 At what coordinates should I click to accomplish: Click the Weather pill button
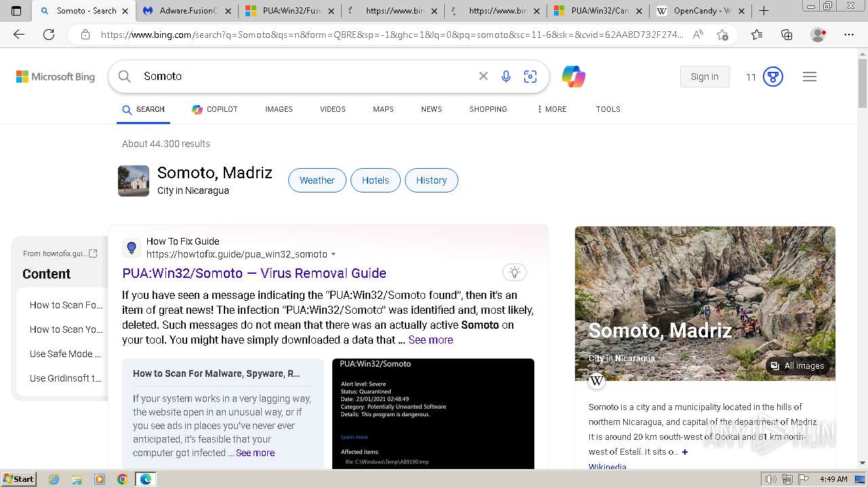[x=317, y=180]
